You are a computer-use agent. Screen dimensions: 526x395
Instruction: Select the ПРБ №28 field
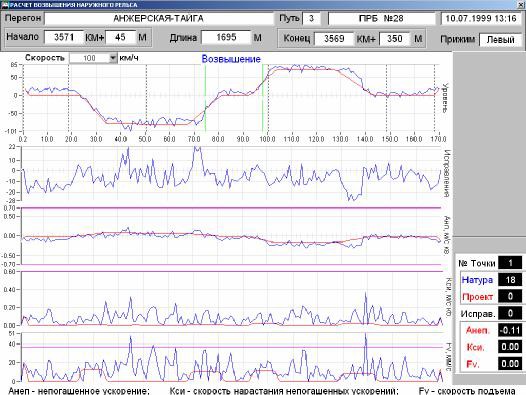[x=381, y=18]
